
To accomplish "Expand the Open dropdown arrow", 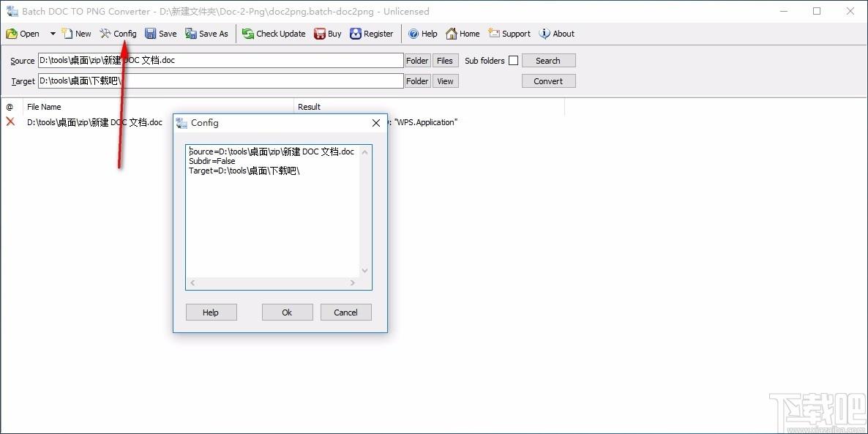I will (x=53, y=34).
